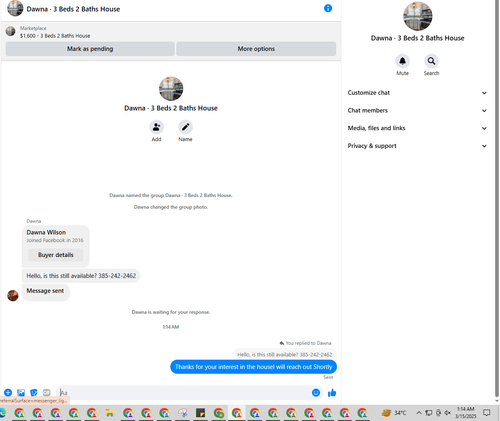Click center chat group photo
Screen dimensions: 500x421
171,89
